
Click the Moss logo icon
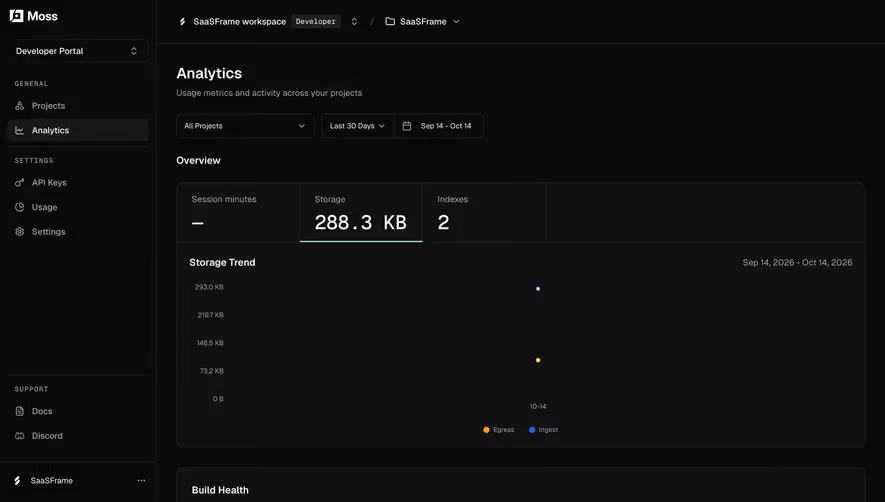pyautogui.click(x=16, y=16)
